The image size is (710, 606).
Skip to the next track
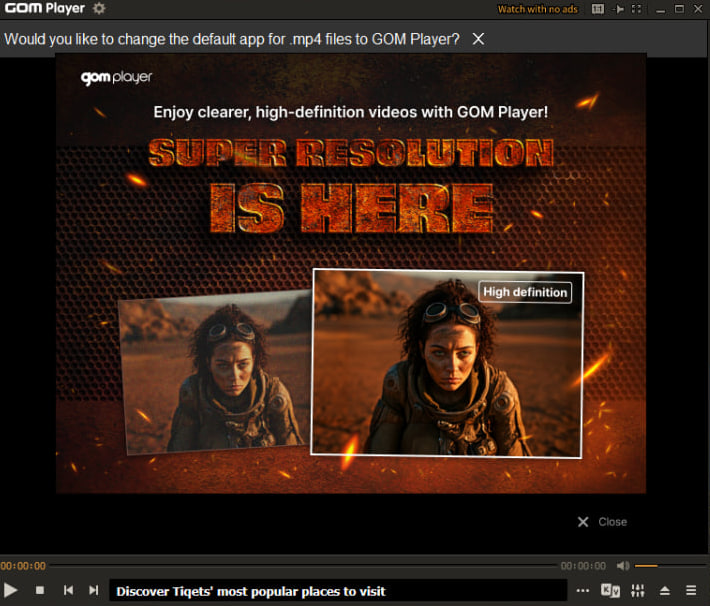[x=94, y=590]
